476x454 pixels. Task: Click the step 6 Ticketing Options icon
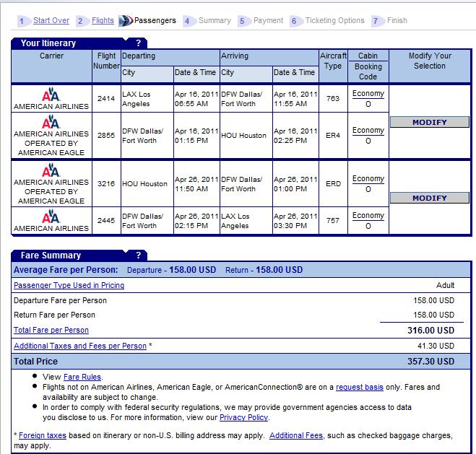coord(296,21)
